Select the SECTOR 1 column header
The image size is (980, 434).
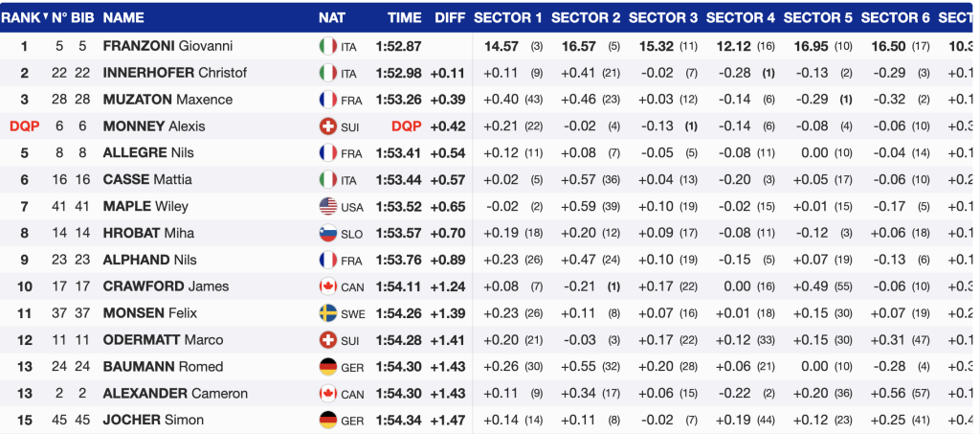tap(508, 17)
